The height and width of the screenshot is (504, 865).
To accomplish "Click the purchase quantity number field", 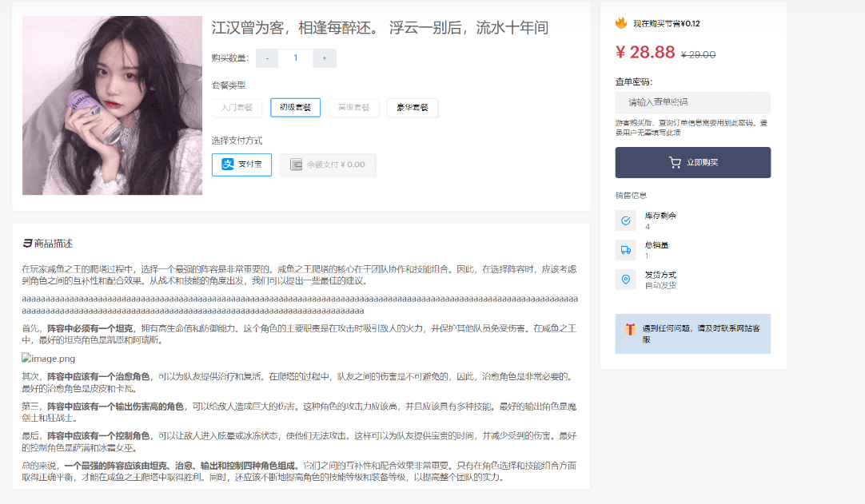I will (x=296, y=58).
